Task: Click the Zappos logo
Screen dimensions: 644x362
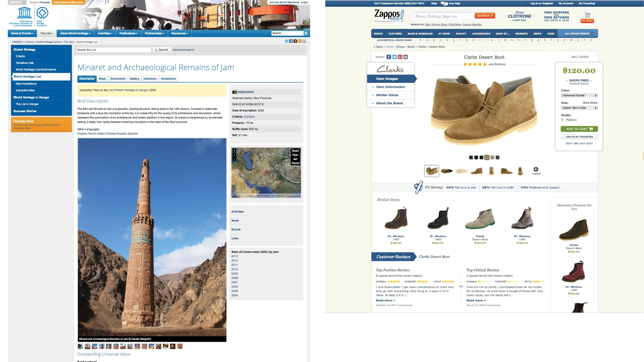Action: (389, 15)
